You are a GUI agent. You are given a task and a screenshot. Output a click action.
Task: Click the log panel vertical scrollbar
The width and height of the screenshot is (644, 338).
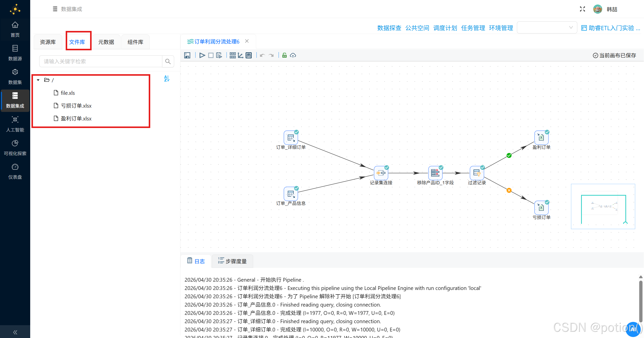pyautogui.click(x=640, y=301)
